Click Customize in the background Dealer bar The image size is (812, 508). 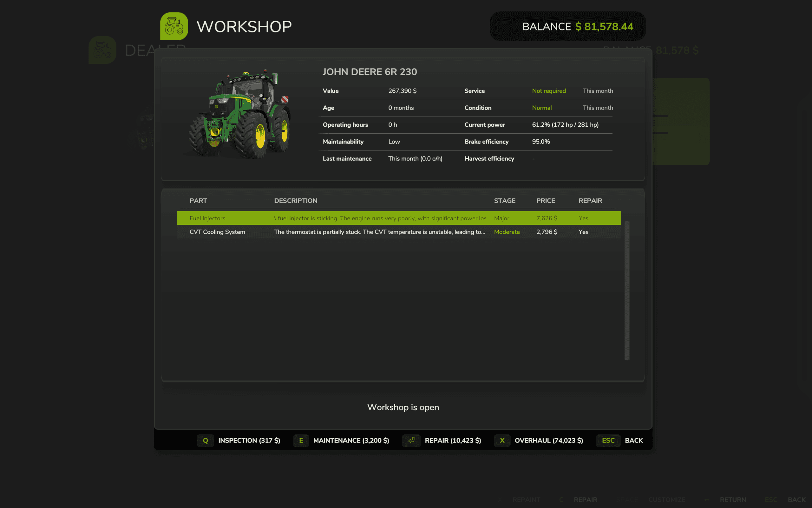coord(667,500)
